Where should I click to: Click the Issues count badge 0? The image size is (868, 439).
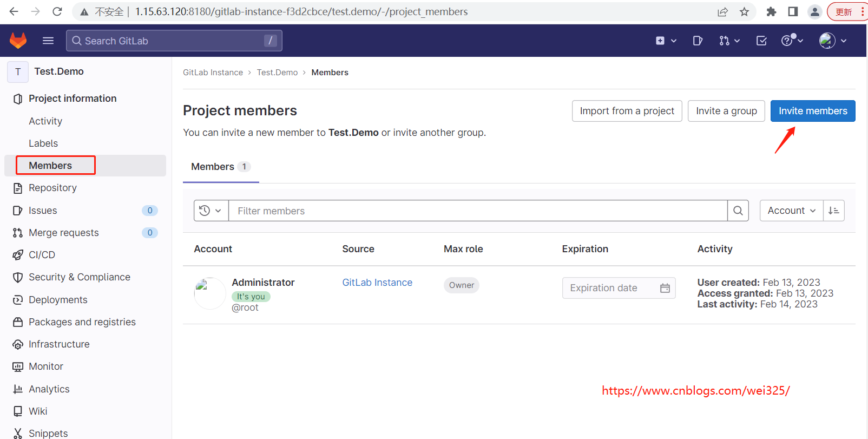150,211
